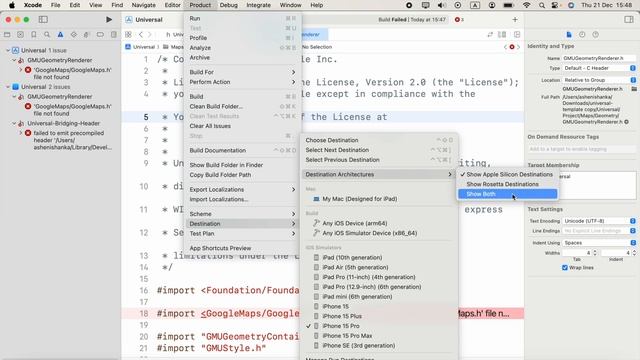Click the choose folder icon next to file location
This screenshot has height=360, width=640.
click(634, 89)
